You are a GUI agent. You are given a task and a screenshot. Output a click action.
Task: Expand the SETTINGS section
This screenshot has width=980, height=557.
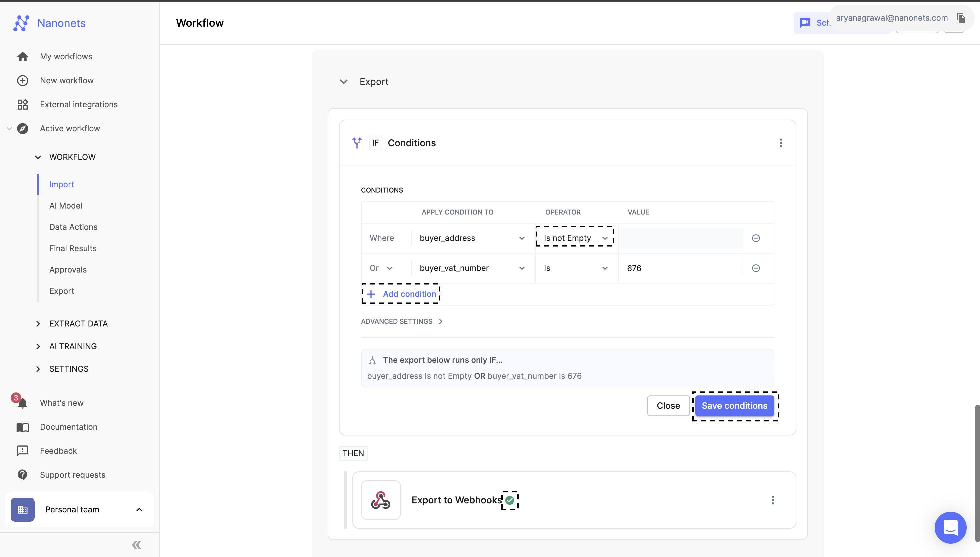pos(38,369)
